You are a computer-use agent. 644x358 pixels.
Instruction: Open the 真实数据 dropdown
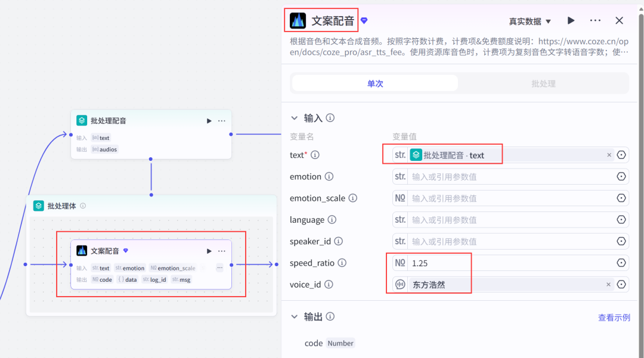tap(530, 20)
